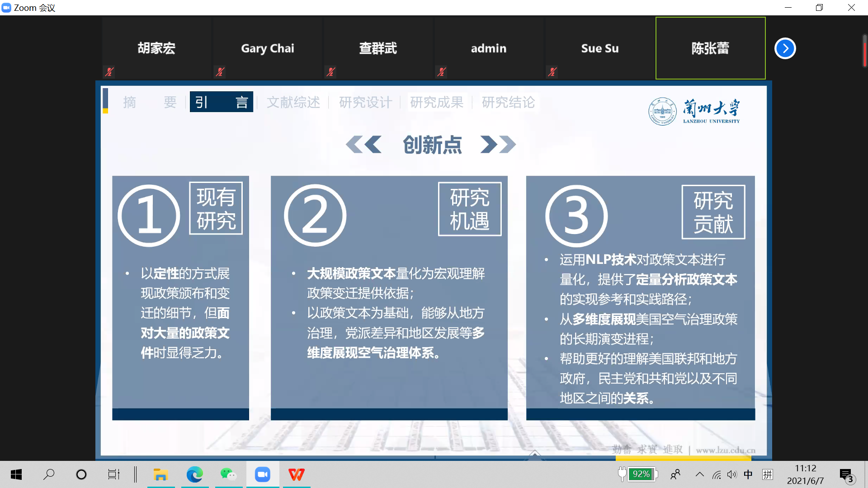Expand hidden system tray icons chevron
This screenshot has width=868, height=488.
point(699,474)
